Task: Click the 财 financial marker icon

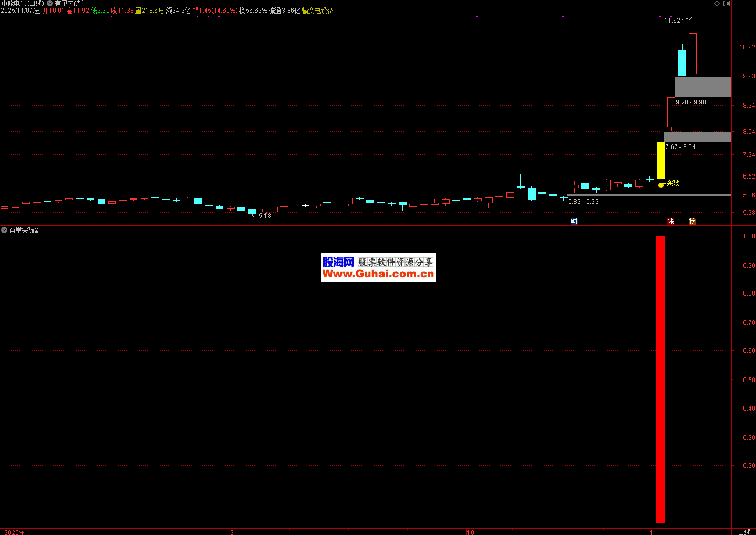Action: (574, 222)
